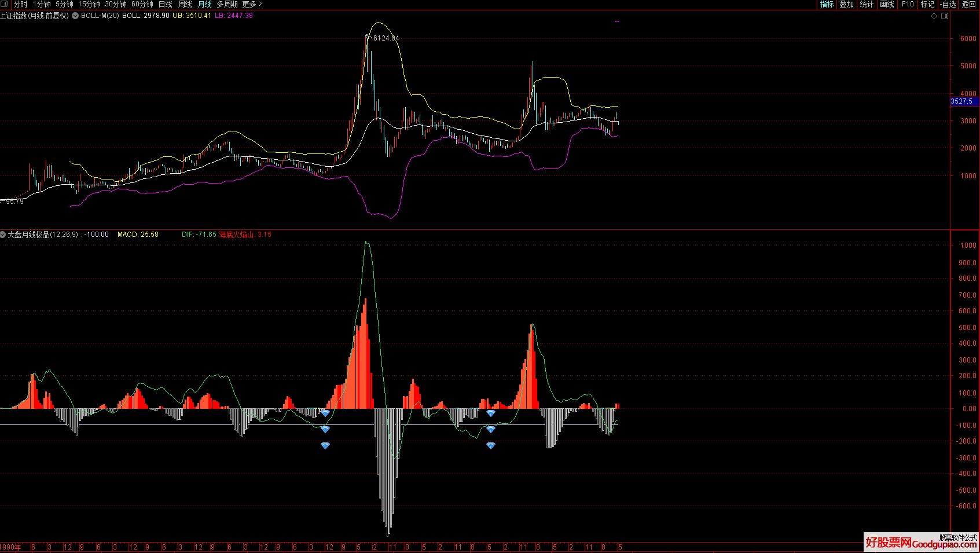The height and width of the screenshot is (553, 980).
Task: Click the LB: 2447.38 value
Action: (x=234, y=16)
